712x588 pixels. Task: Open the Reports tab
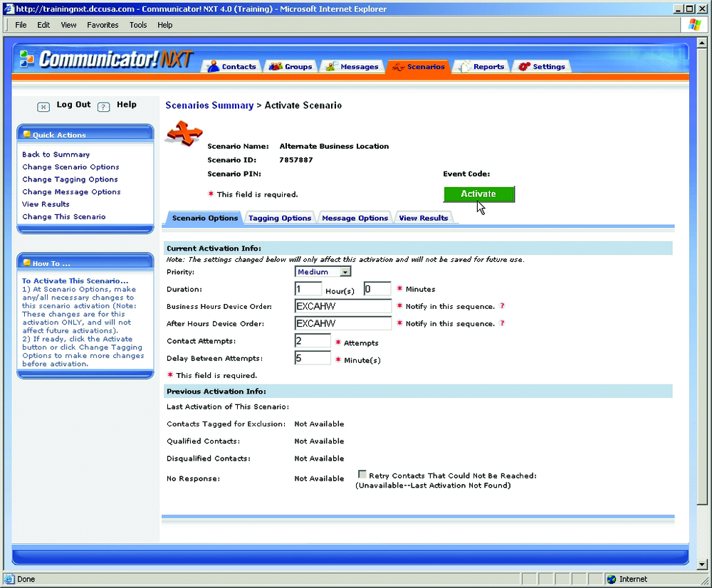point(481,67)
